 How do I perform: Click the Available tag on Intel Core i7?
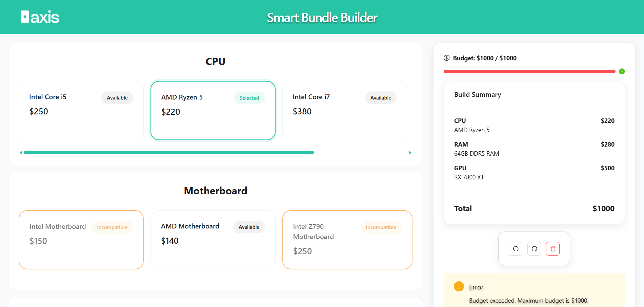(381, 98)
